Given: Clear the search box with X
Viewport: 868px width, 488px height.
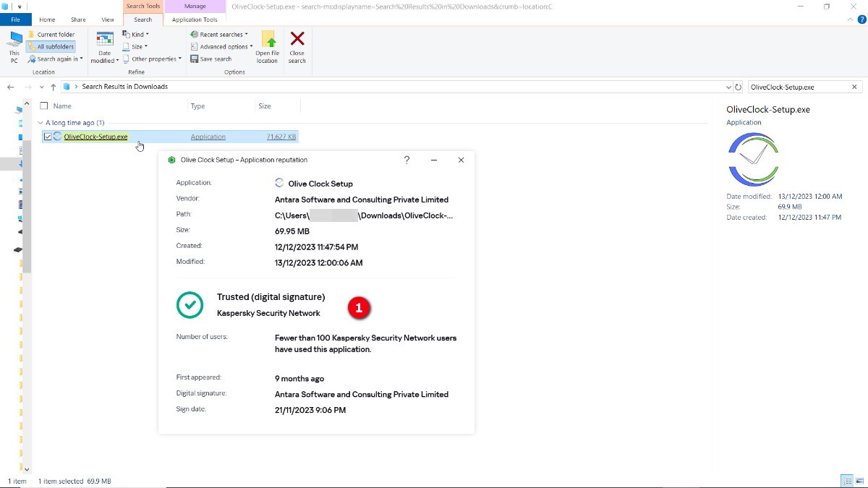Looking at the screenshot, I should tap(855, 87).
